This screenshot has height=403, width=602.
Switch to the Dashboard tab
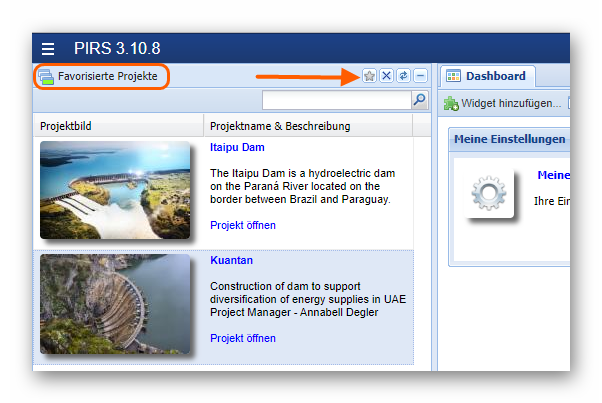pos(487,76)
